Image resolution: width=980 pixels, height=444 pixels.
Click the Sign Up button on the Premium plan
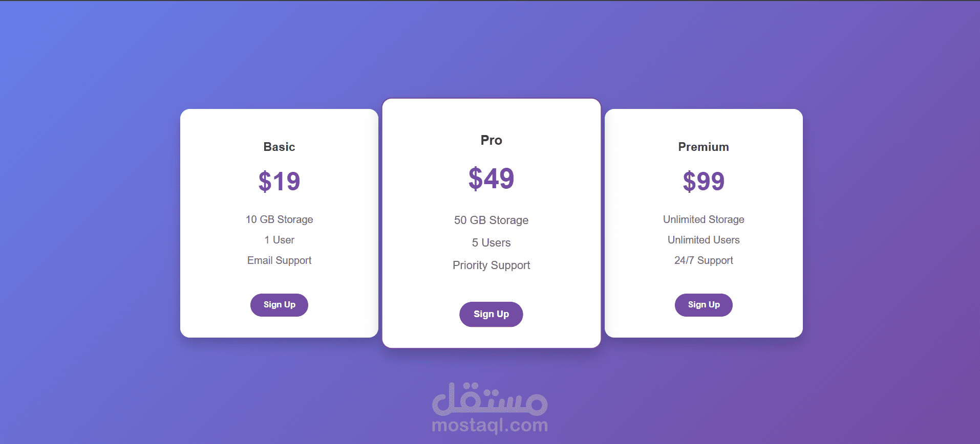tap(704, 304)
